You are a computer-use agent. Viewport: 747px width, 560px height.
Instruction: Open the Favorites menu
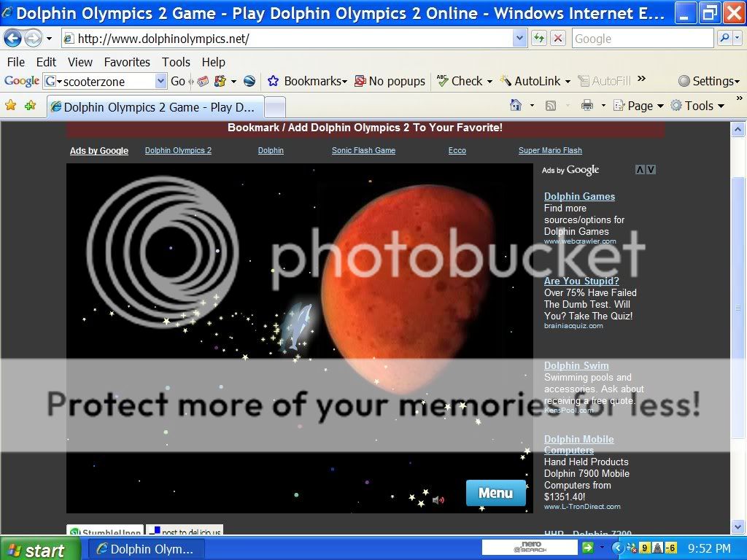[126, 62]
